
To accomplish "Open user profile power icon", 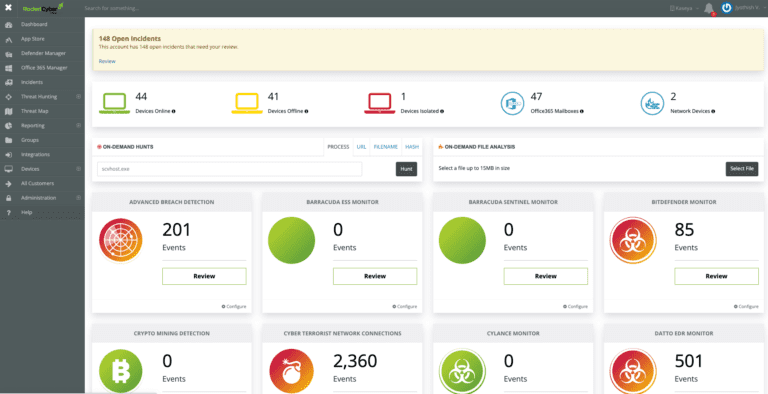I will click(726, 8).
